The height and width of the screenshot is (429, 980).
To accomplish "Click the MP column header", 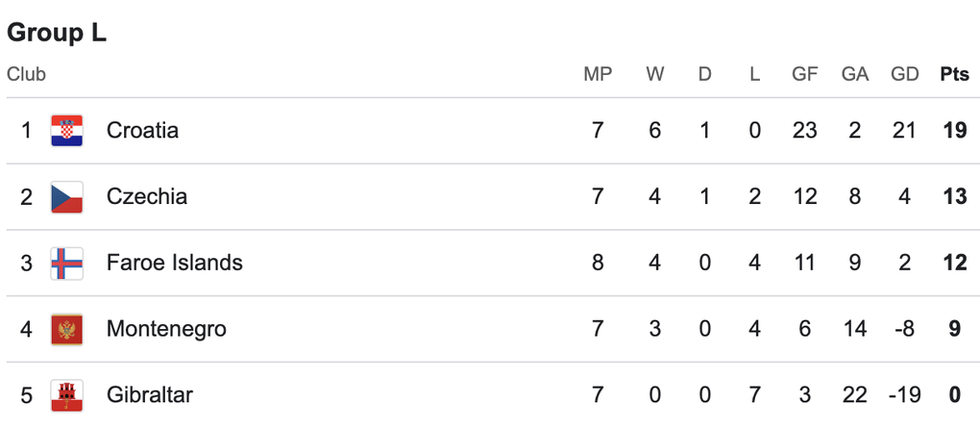I will tap(598, 74).
